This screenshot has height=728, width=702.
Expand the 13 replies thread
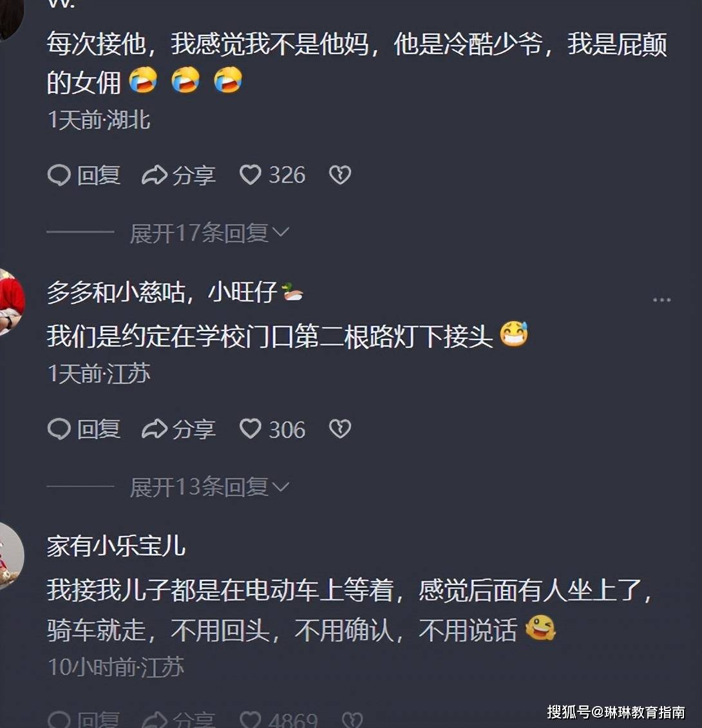[209, 486]
